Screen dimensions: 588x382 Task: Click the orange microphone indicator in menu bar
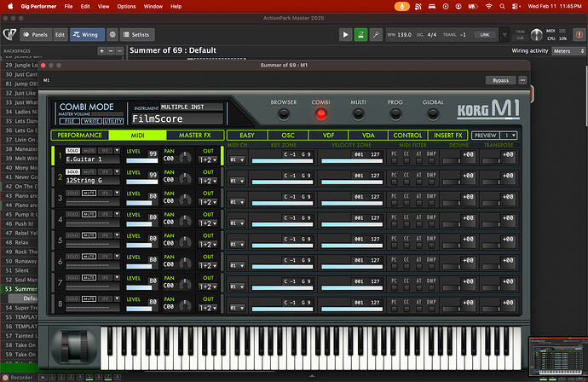(x=401, y=6)
